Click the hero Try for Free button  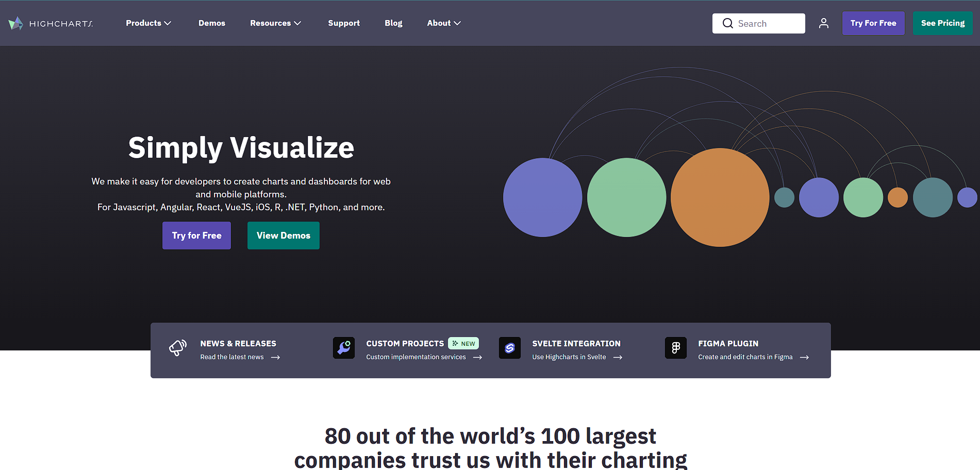pyautogui.click(x=196, y=236)
